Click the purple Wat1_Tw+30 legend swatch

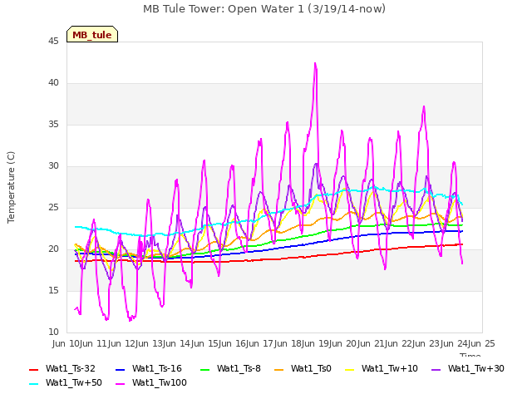(x=436, y=369)
